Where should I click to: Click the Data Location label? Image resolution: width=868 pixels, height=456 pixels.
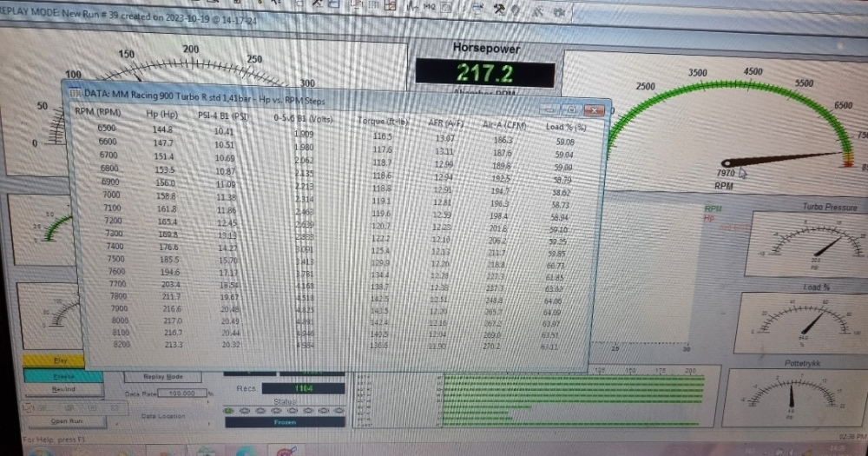pyautogui.click(x=163, y=416)
